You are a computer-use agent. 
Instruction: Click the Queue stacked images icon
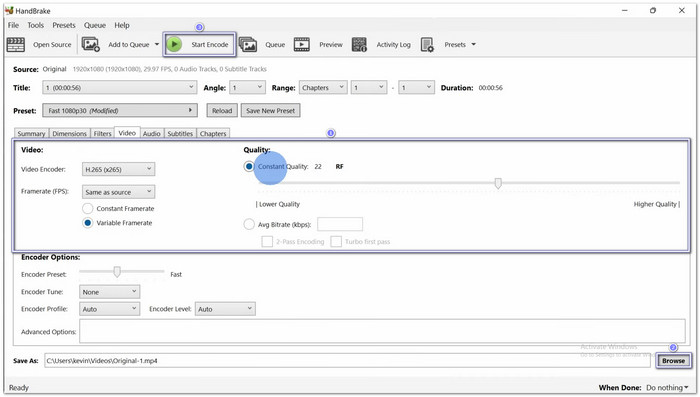click(248, 44)
